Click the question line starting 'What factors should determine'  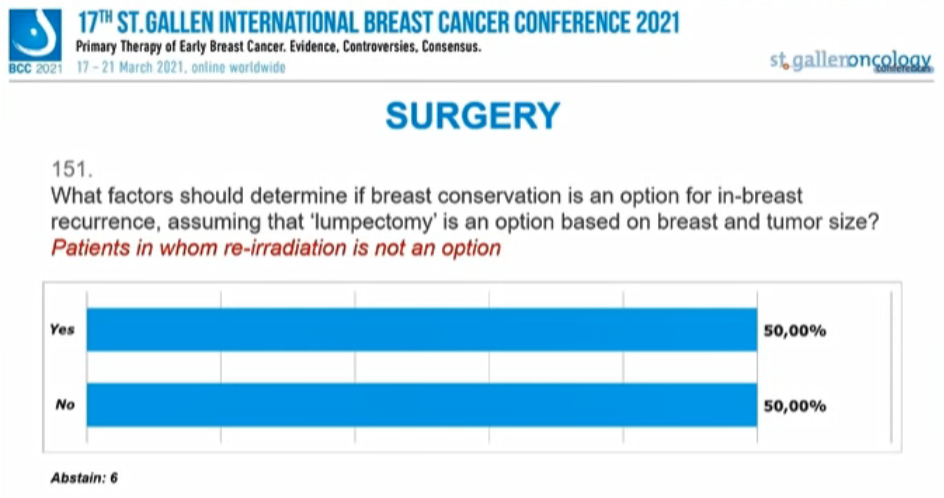coord(427,195)
